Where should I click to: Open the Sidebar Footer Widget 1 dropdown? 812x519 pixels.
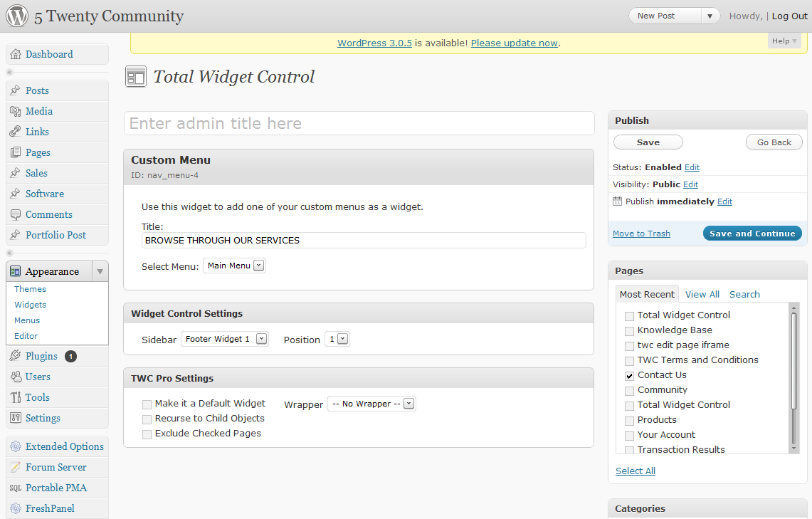(225, 339)
